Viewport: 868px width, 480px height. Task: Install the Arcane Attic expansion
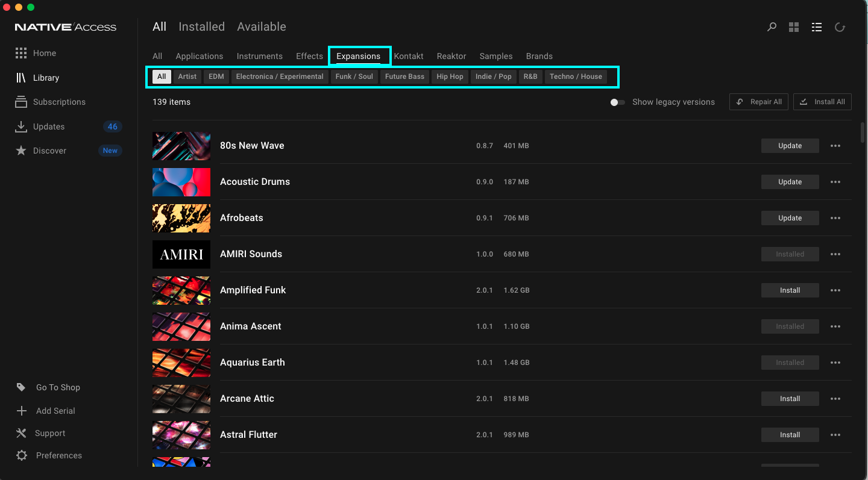click(x=790, y=399)
